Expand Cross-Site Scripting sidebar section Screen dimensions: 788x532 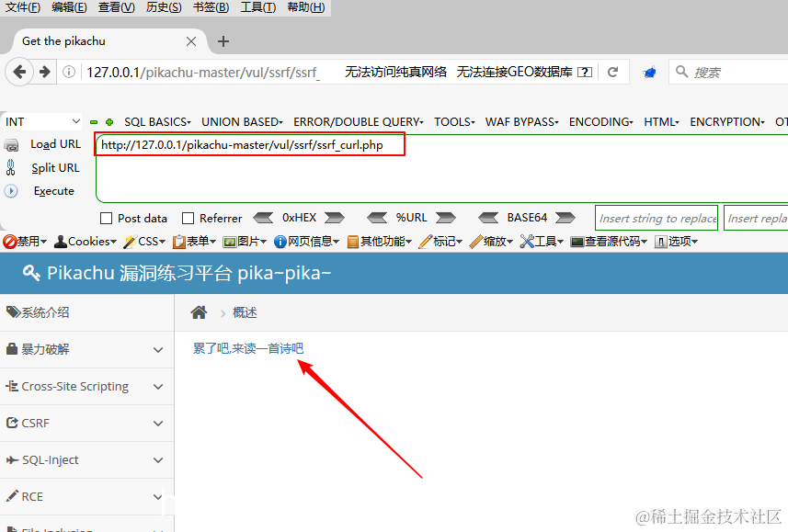(87, 386)
